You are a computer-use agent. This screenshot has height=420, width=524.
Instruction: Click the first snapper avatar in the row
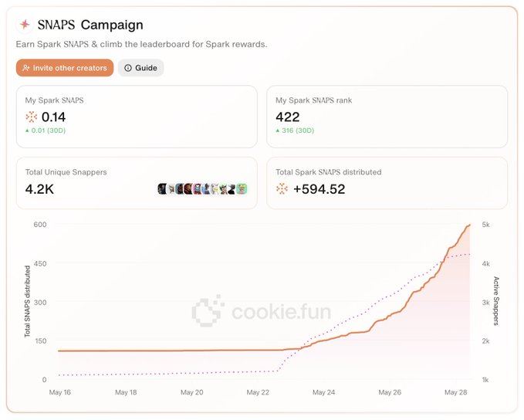point(162,189)
